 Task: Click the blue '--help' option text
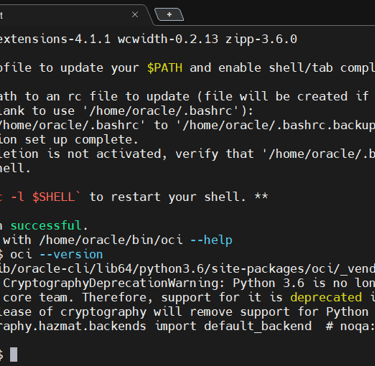click(x=211, y=240)
